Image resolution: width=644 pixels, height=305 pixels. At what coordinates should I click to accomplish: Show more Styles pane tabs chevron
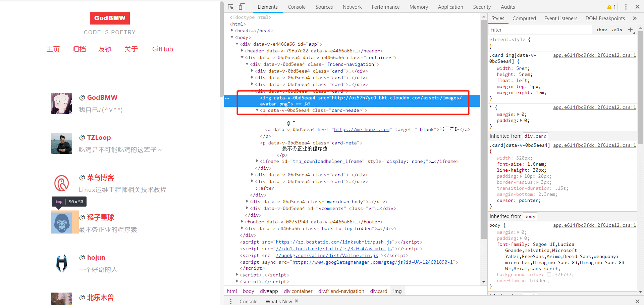[635, 18]
